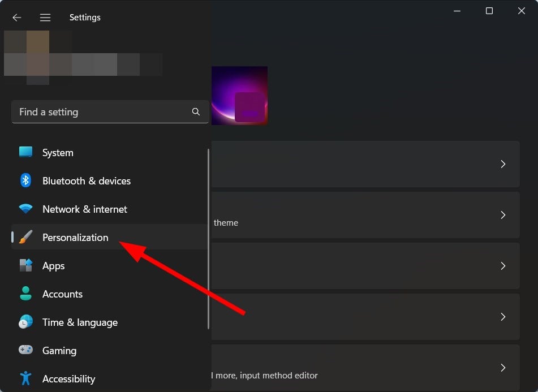Open Accounts settings
The width and height of the screenshot is (538, 392).
(x=109, y=294)
